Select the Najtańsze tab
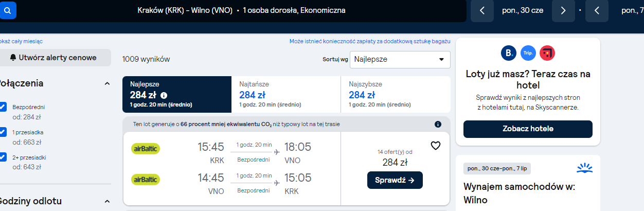This screenshot has width=644, height=211. [286, 95]
